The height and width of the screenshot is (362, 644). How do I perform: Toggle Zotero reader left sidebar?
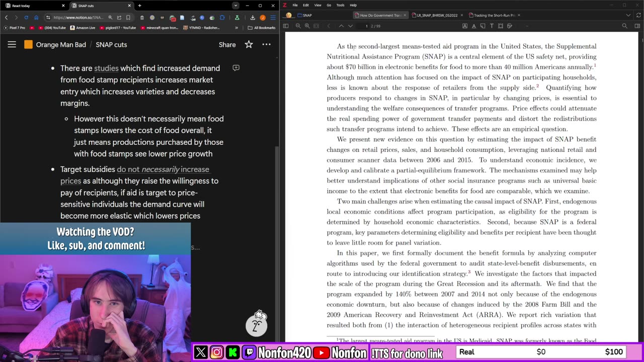tap(286, 26)
